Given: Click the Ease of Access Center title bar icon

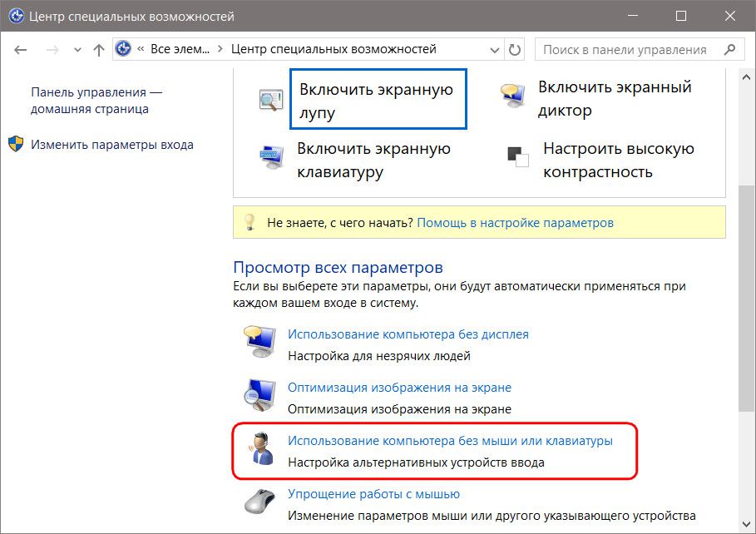Looking at the screenshot, I should [x=17, y=16].
